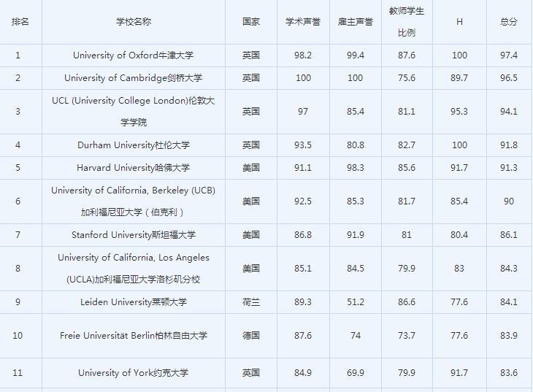The image size is (533, 392).
Task: Click Oxford's country 英国
Action: pos(251,55)
